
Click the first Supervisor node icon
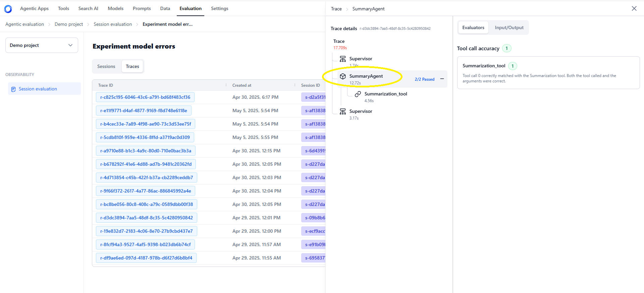coord(343,59)
